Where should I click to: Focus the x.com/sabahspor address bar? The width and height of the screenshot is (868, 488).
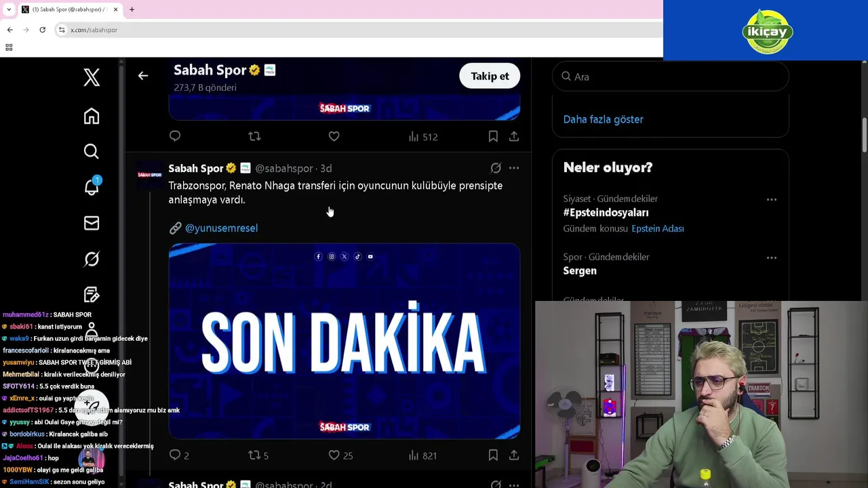point(359,30)
